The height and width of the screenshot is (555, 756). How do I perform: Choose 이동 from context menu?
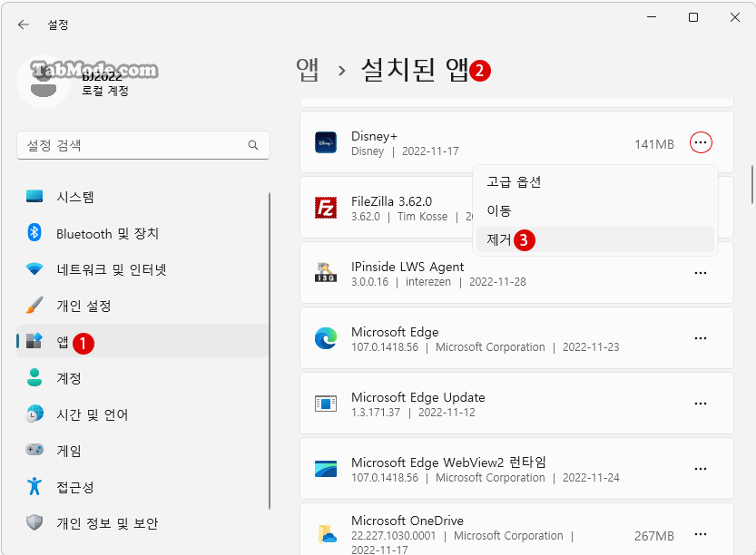[x=595, y=210]
